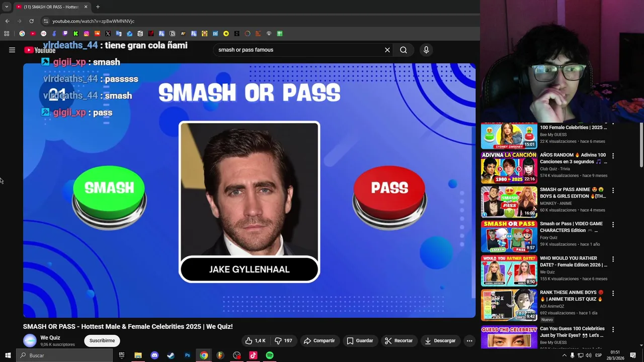
Task: Open the Kick bookmark icon
Action: (x=75, y=34)
